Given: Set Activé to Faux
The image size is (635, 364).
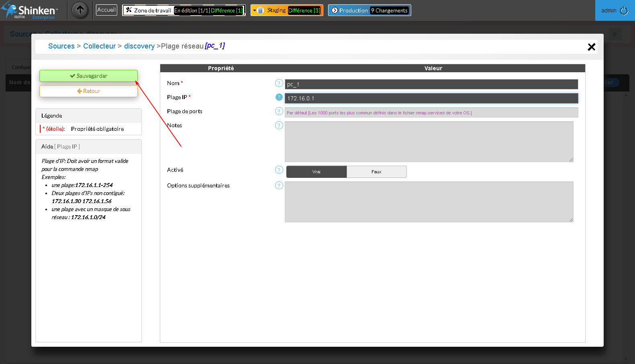Looking at the screenshot, I should point(376,172).
